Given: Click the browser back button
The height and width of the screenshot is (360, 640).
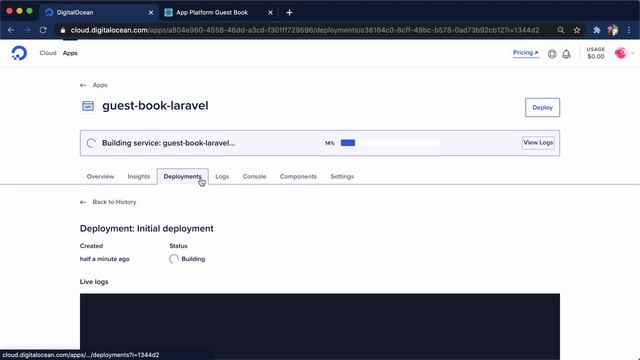Looking at the screenshot, I should point(11,30).
